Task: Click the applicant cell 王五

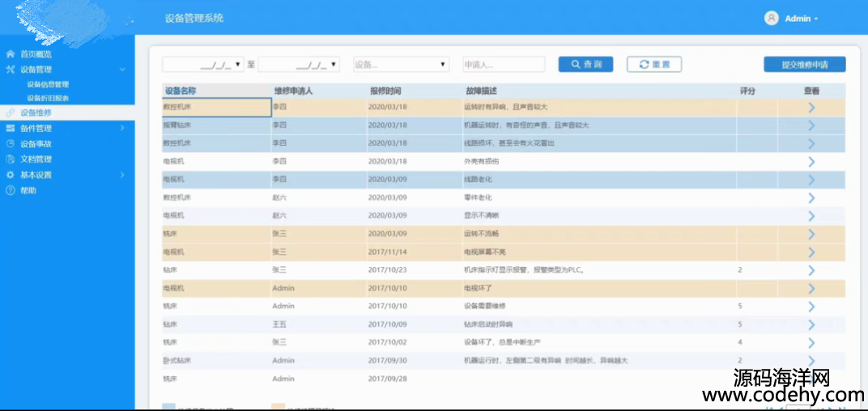Action: pos(279,324)
